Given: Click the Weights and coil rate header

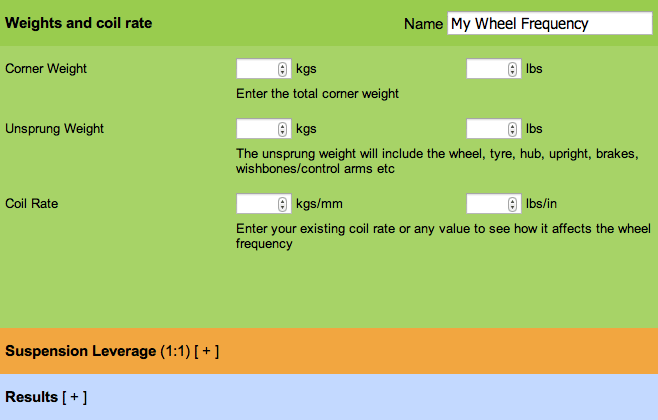Looking at the screenshot, I should pos(79,22).
